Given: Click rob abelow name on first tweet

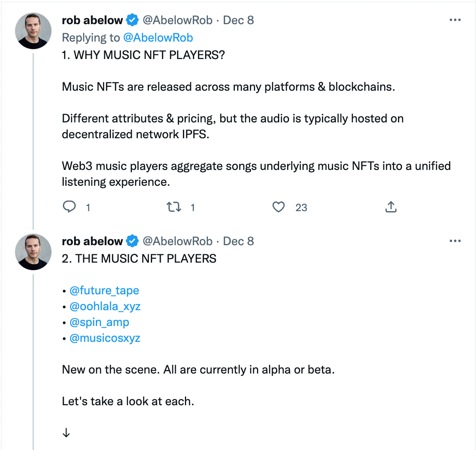Looking at the screenshot, I should tap(92, 20).
